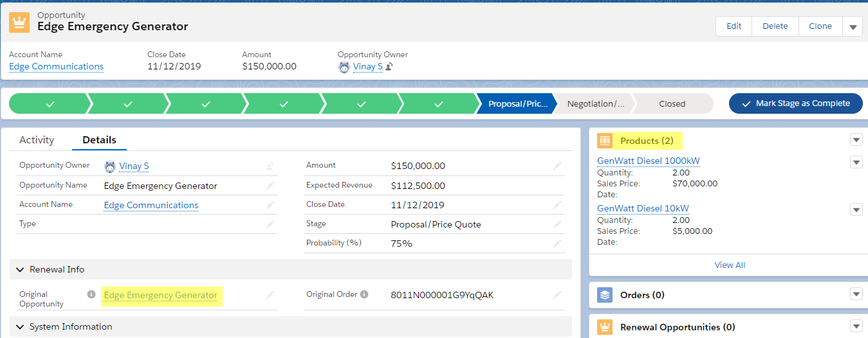This screenshot has height=338, width=868.
Task: Click the Opportunity crown icon in header
Action: pyautogui.click(x=19, y=22)
